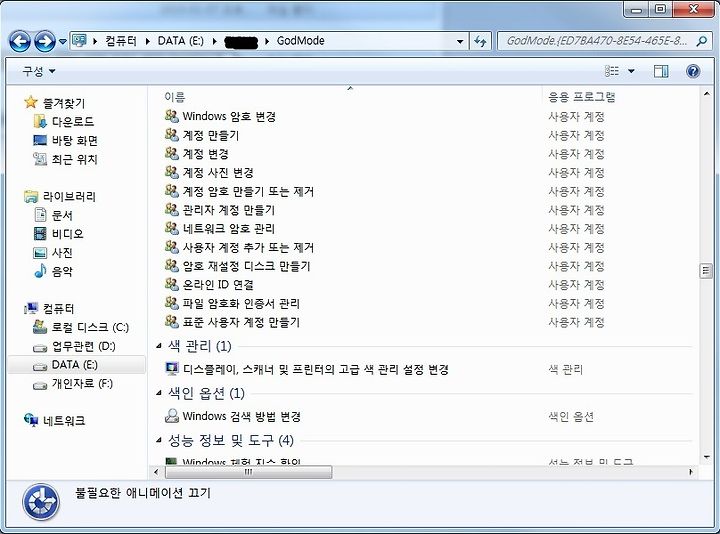Image resolution: width=720 pixels, height=534 pixels.
Task: Expand breadcrumb arrow after 컴퓨터
Action: point(147,41)
